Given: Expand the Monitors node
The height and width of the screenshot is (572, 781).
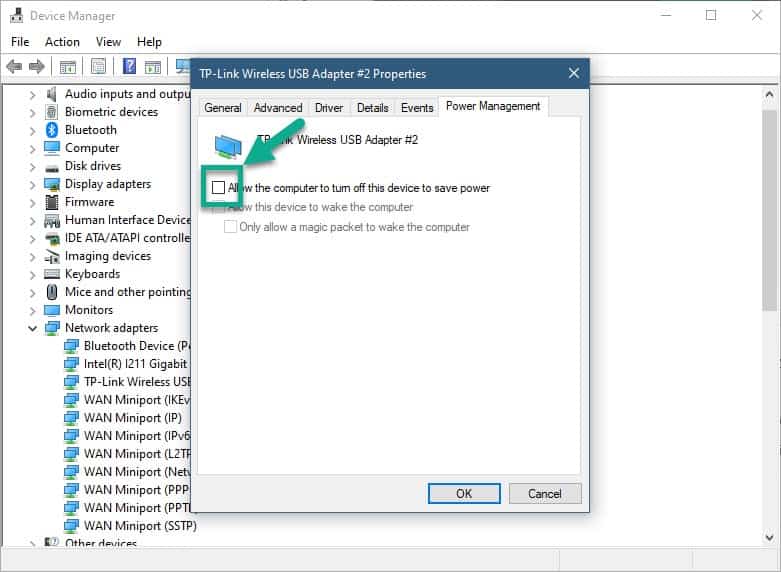Looking at the screenshot, I should (x=32, y=311).
